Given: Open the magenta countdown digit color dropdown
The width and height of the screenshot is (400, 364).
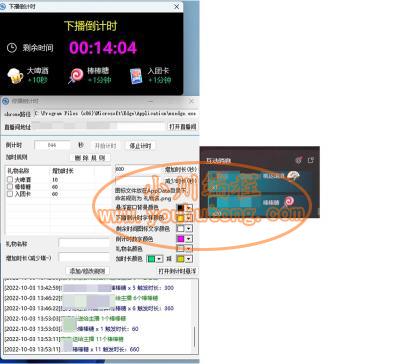Looking at the screenshot, I should [x=189, y=239].
